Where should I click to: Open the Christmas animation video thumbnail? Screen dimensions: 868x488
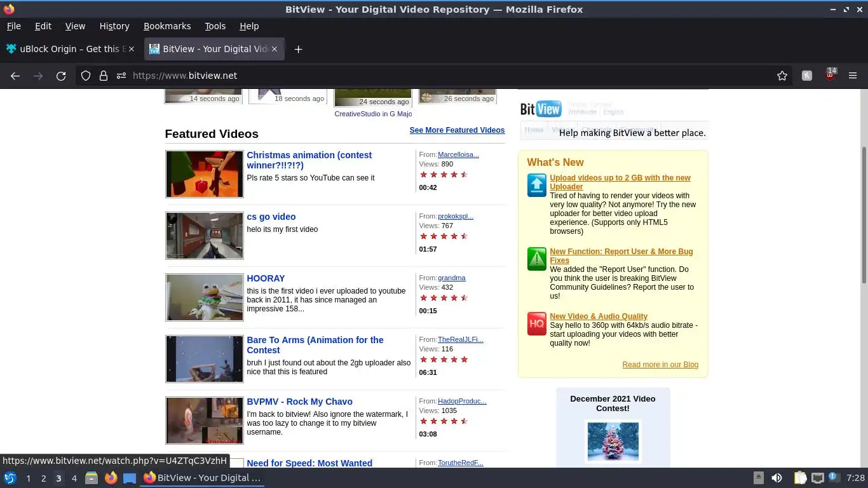(205, 174)
